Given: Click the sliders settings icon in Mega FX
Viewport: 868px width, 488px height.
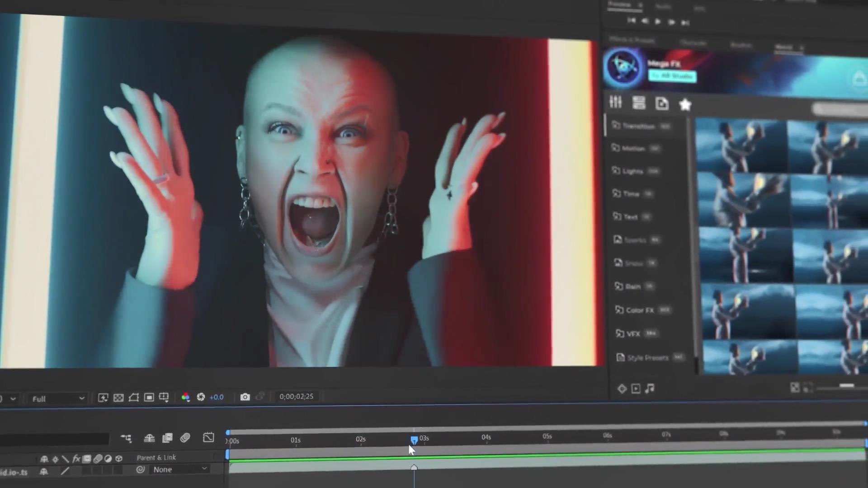Looking at the screenshot, I should pos(615,102).
